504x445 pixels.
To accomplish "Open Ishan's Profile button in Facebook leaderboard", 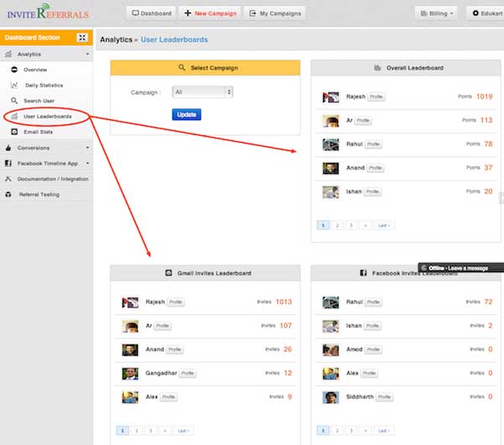I will 372,326.
